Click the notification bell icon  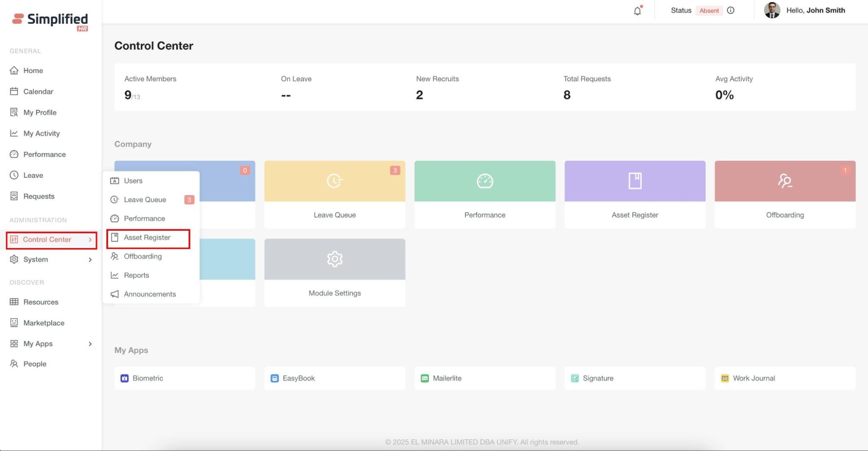pos(637,11)
